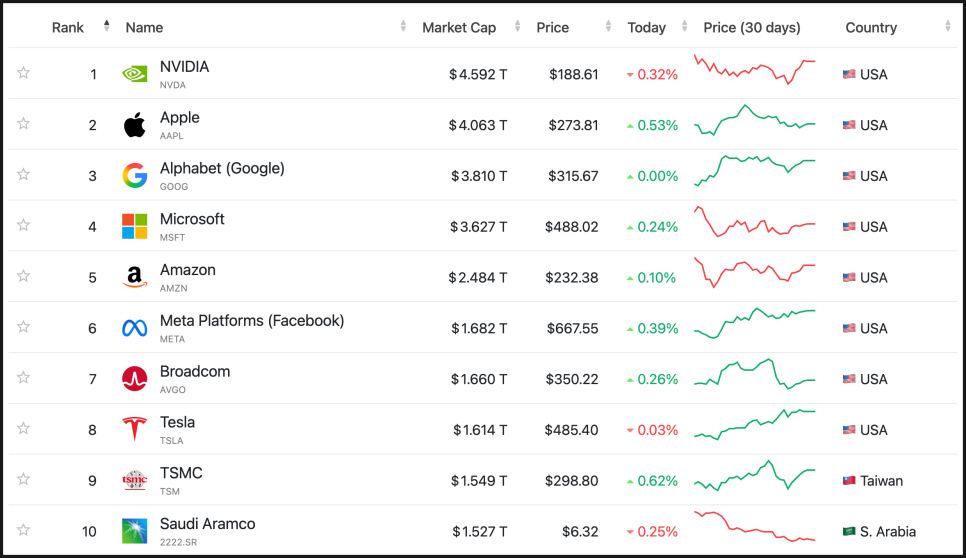The image size is (966, 558).
Task: Click Apple's 30-day price chart
Action: (755, 122)
